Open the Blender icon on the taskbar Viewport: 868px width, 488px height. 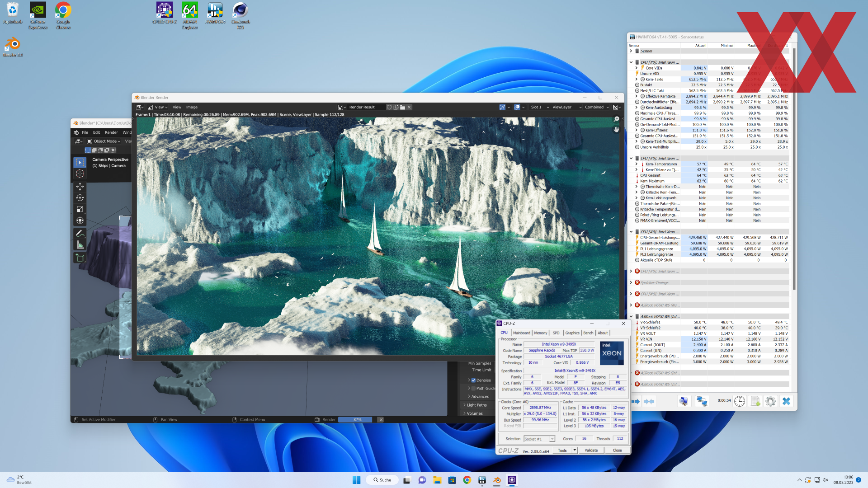(x=497, y=480)
